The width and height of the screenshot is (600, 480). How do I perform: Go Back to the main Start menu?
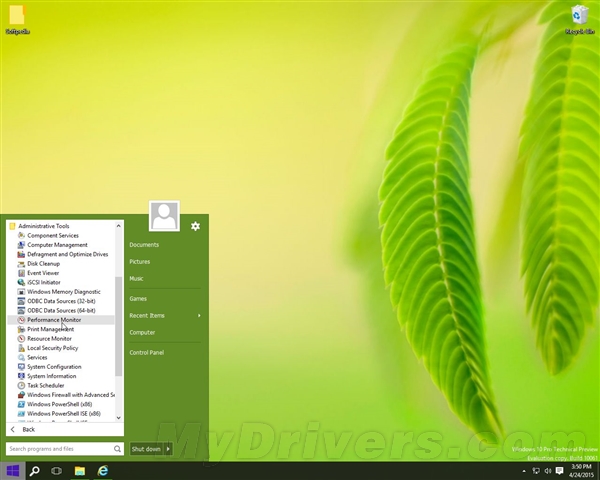tap(28, 429)
